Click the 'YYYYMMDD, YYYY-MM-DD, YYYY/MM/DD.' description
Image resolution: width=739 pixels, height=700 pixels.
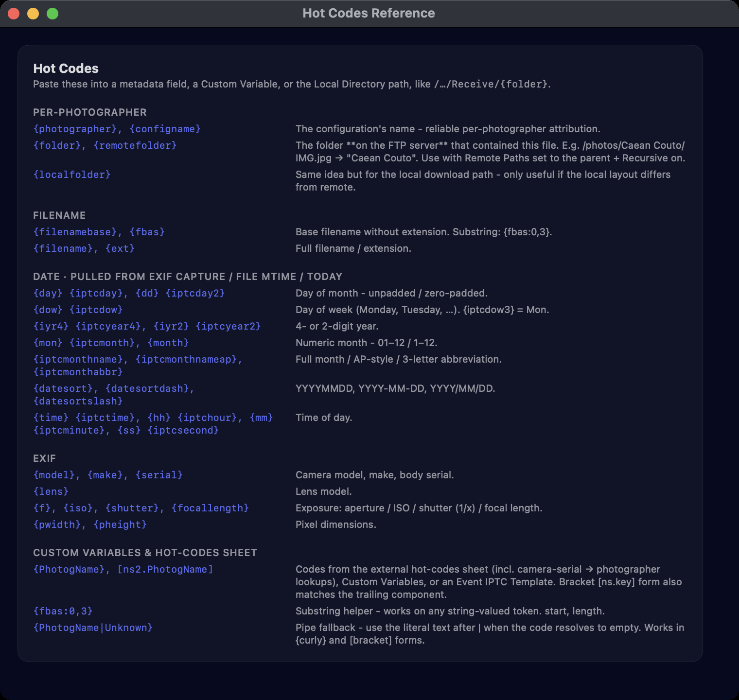(395, 388)
